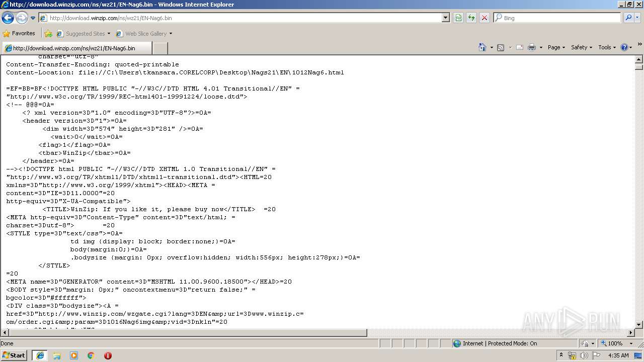This screenshot has width=644, height=362.
Task: Click the bodysize CSS rule line
Action: 215,257
